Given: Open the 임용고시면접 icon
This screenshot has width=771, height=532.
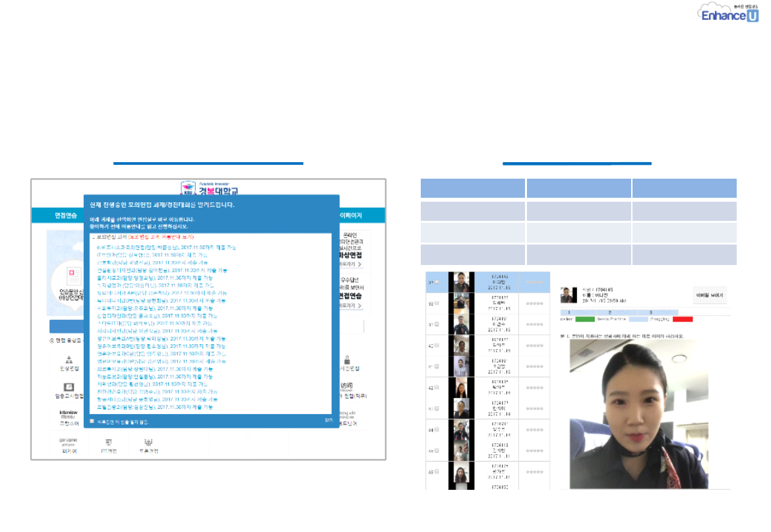Looking at the screenshot, I should [69, 389].
